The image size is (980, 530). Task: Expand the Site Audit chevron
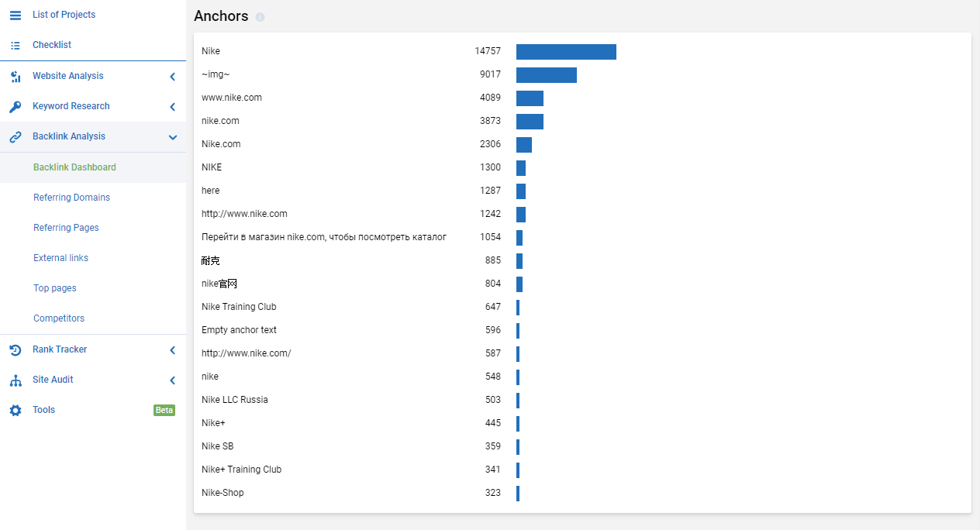click(173, 380)
